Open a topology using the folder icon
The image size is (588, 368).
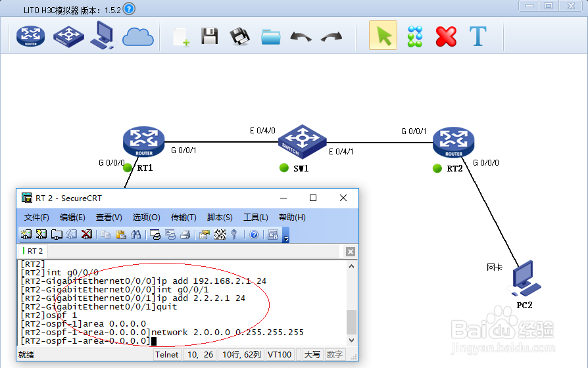pyautogui.click(x=271, y=37)
